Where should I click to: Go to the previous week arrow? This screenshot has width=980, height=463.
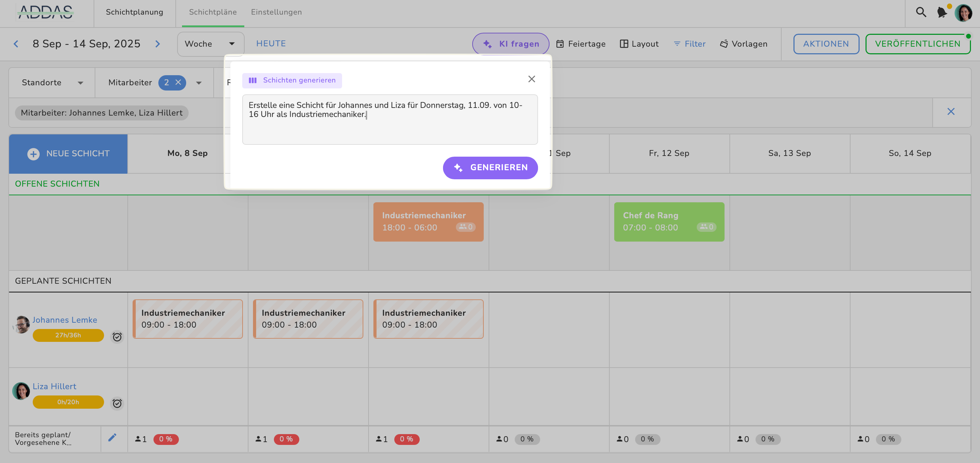click(16, 44)
